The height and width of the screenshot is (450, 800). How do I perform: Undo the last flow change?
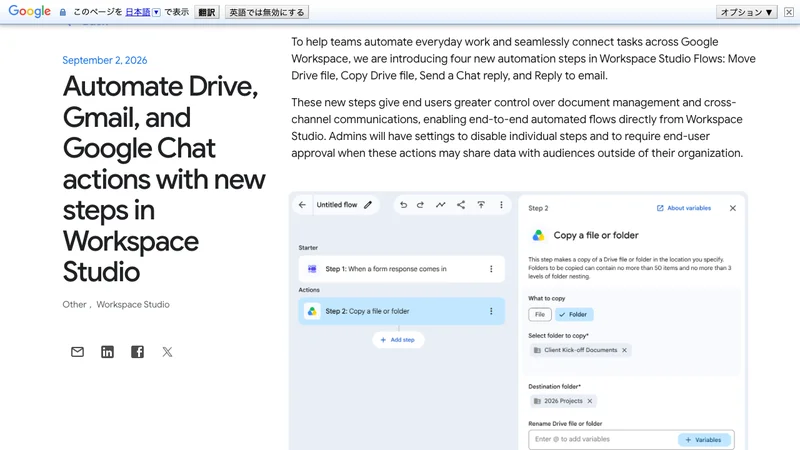click(403, 205)
